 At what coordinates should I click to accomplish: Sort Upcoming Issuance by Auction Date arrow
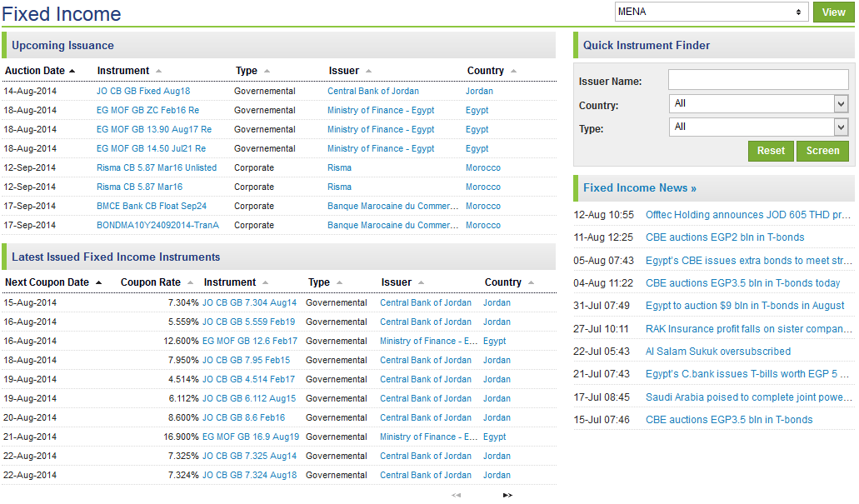tap(72, 71)
